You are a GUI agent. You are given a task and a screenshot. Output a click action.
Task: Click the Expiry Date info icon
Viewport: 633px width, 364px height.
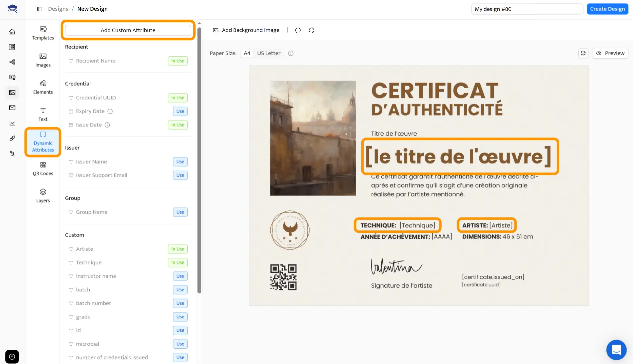pos(110,111)
